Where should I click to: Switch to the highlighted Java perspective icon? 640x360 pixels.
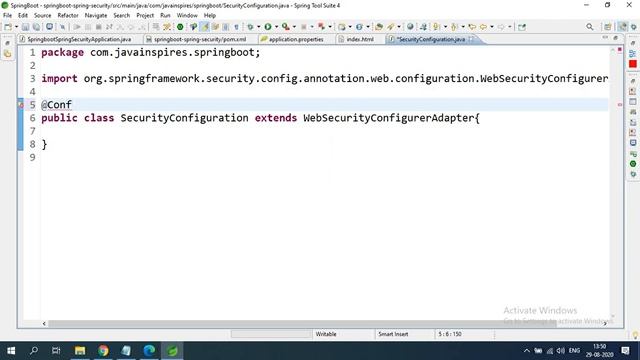point(622,27)
